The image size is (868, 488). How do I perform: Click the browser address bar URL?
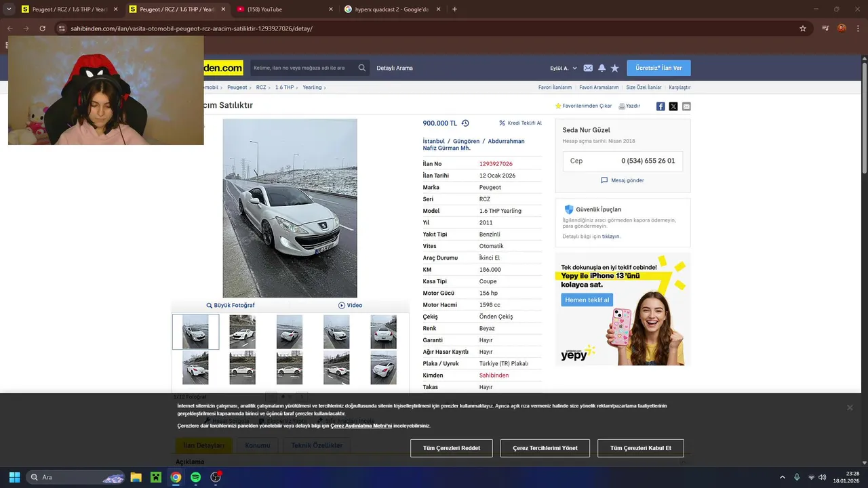pos(191,28)
